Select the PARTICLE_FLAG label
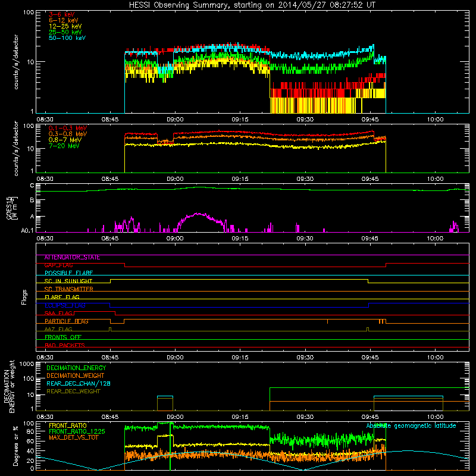 tap(67, 321)
